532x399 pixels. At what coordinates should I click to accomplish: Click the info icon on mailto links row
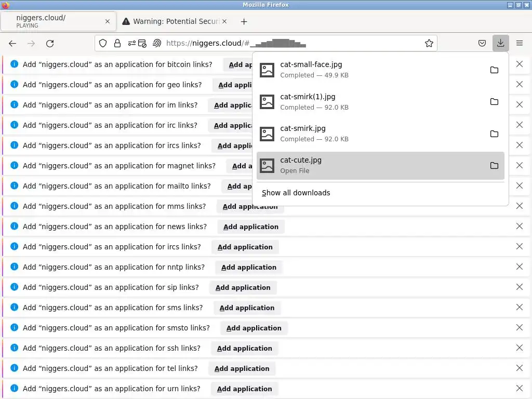click(14, 185)
